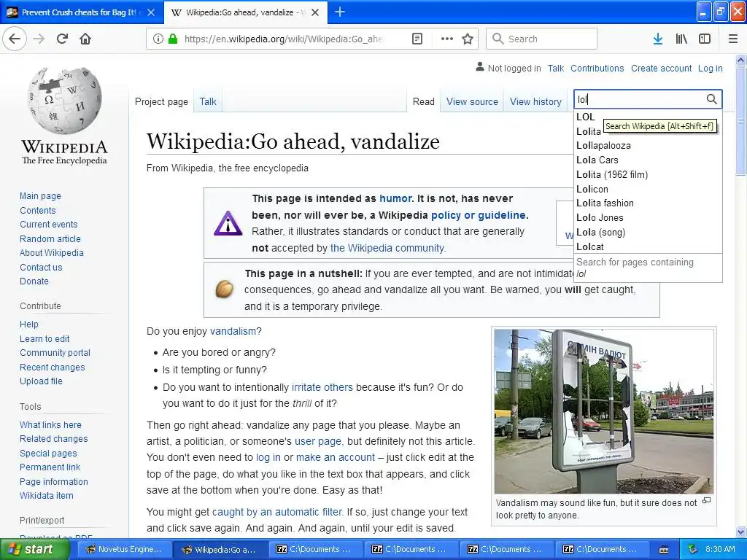Open the browser home page
This screenshot has height=560, width=747.
pyautogui.click(x=85, y=39)
